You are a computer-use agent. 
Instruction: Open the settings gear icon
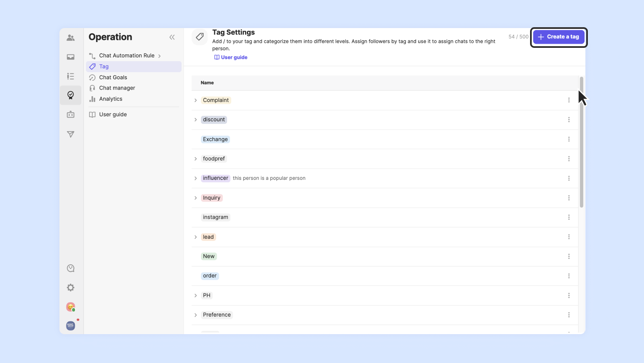pos(71,288)
